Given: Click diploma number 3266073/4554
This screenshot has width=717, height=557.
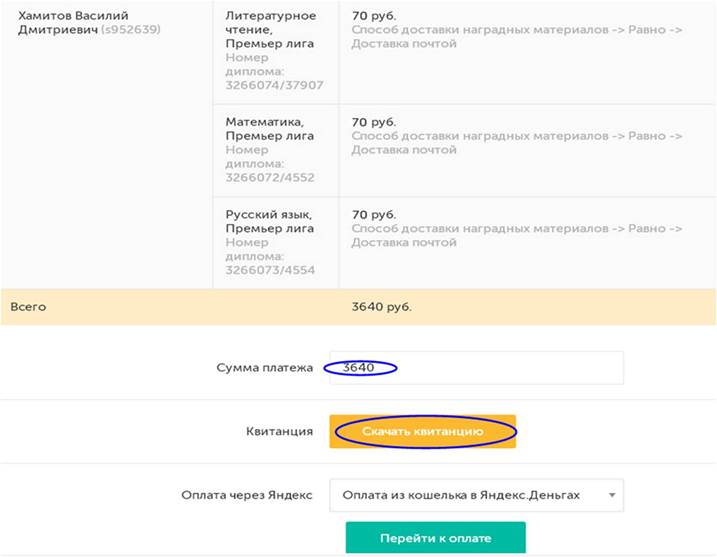Looking at the screenshot, I should click(270, 270).
